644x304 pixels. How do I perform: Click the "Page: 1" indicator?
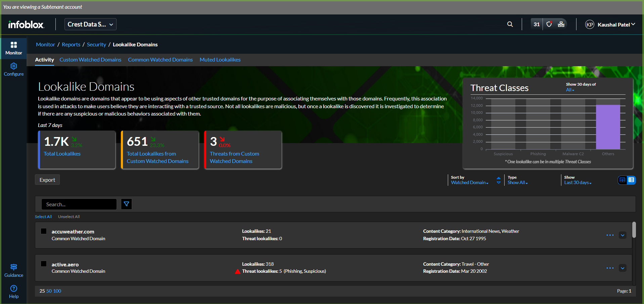coord(624,291)
